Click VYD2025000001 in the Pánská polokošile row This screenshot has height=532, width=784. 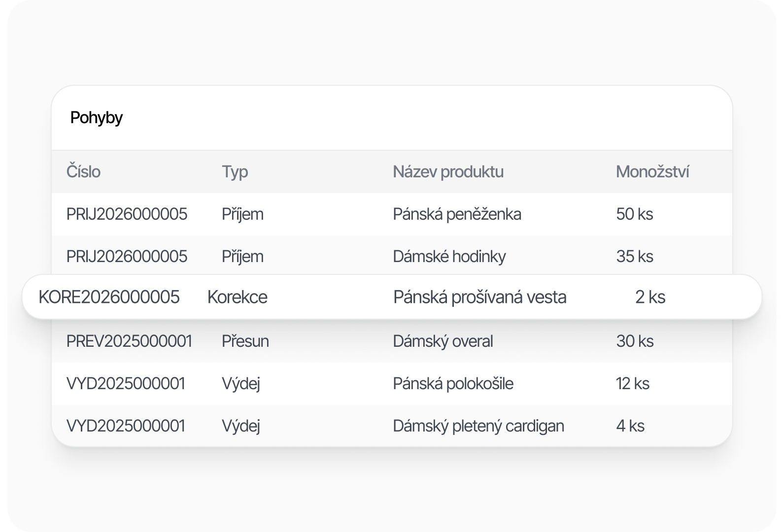(x=126, y=384)
